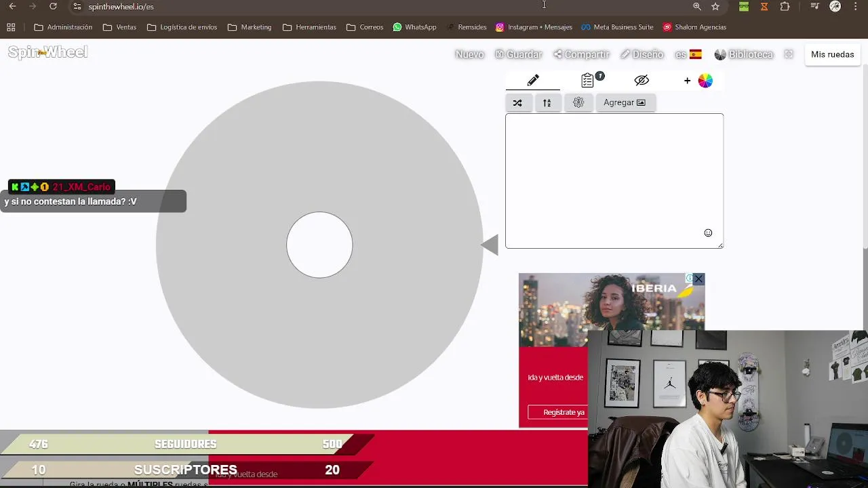The height and width of the screenshot is (488, 868).
Task: Toggle the hide entries eye icon
Action: pyautogui.click(x=642, y=81)
